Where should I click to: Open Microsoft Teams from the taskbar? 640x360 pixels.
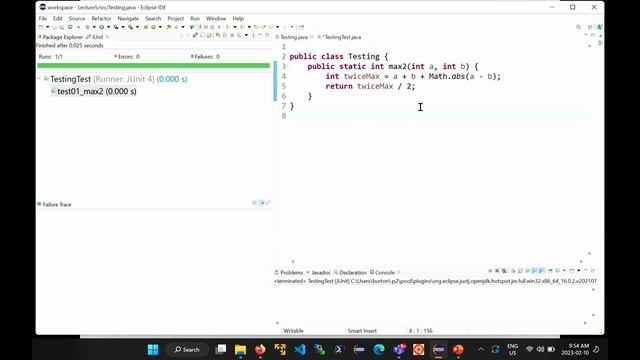click(x=399, y=349)
